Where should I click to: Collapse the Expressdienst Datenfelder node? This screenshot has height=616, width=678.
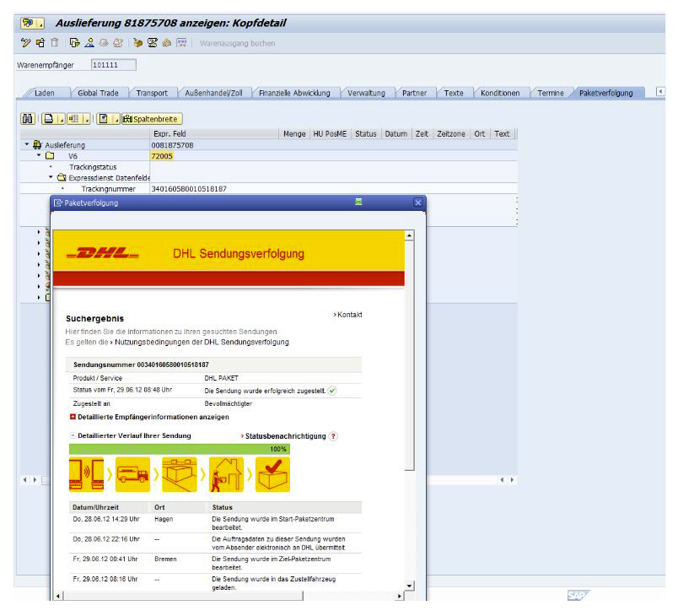[51, 177]
